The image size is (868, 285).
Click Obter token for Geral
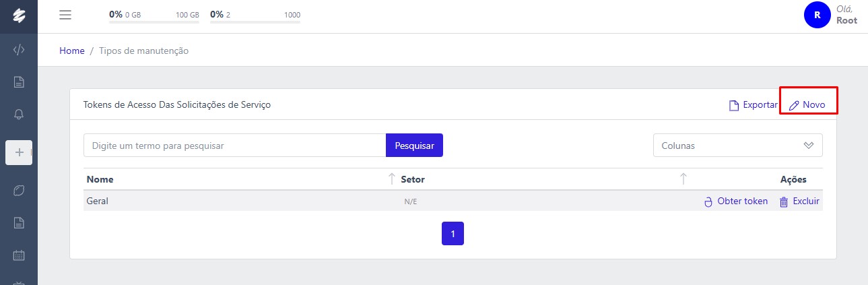pos(736,201)
